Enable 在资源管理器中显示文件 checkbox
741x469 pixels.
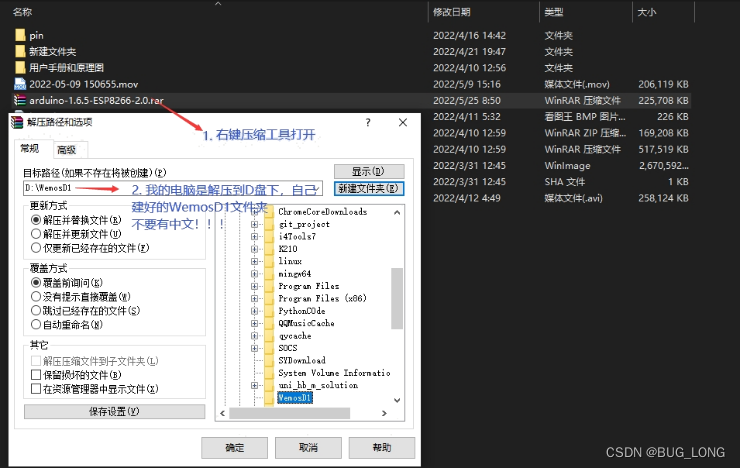click(35, 389)
